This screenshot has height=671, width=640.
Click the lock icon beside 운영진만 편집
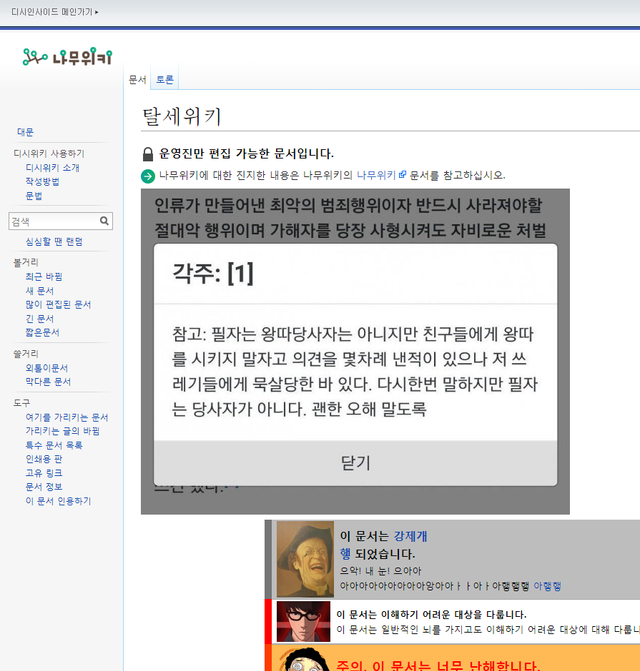pyautogui.click(x=148, y=154)
